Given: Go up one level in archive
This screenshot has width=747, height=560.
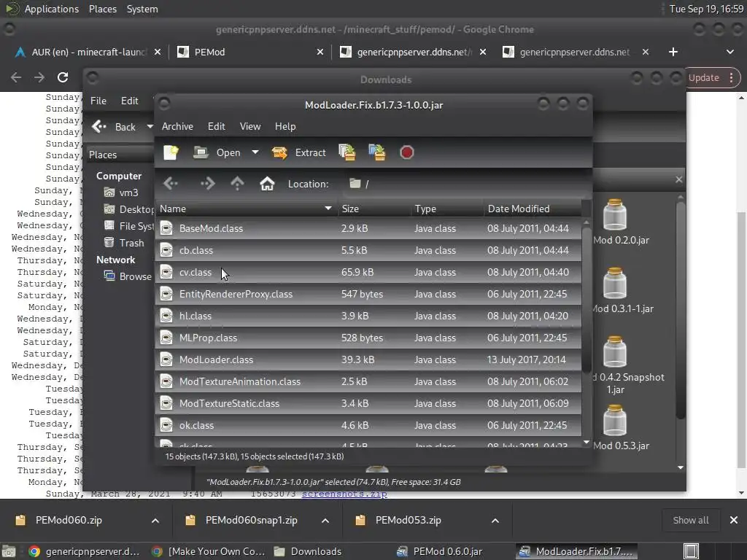Looking at the screenshot, I should pos(237,183).
